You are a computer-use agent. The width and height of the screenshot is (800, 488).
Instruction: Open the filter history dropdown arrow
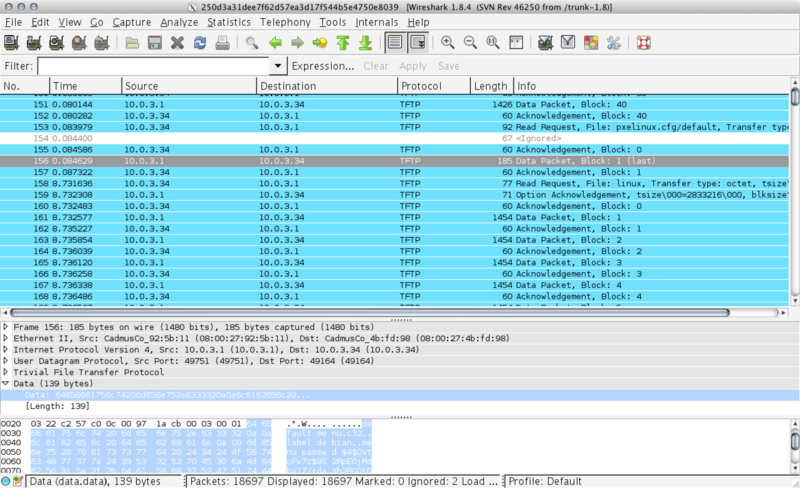tap(278, 66)
